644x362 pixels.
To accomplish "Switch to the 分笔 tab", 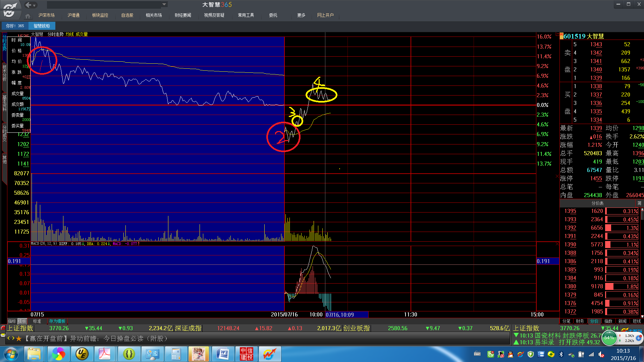I will pyautogui.click(x=566, y=321).
